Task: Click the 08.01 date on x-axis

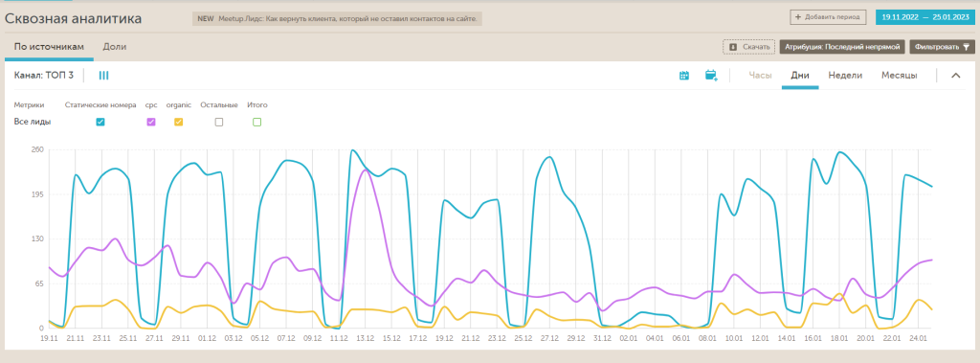Action: click(707, 338)
